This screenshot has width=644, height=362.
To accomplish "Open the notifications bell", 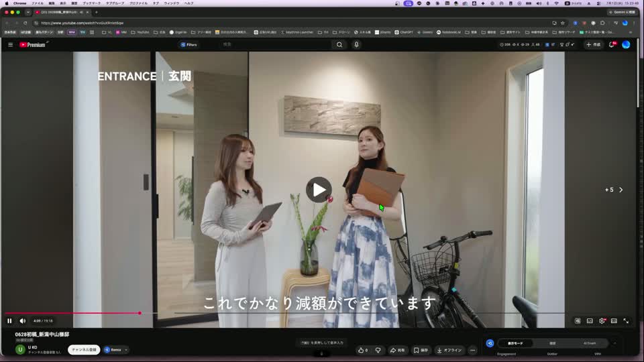I will [x=612, y=45].
